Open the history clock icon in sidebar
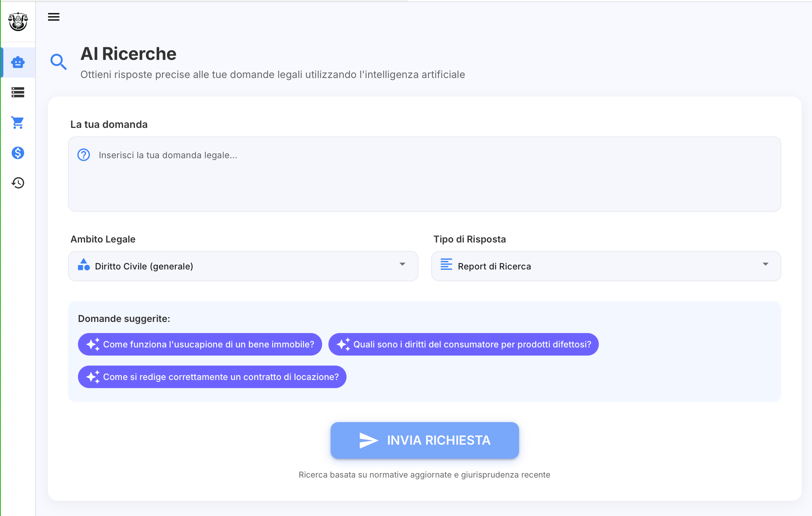The height and width of the screenshot is (516, 812). point(18,183)
